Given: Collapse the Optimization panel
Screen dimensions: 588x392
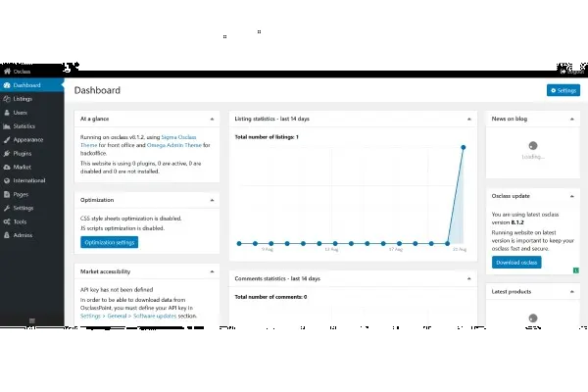Looking at the screenshot, I should pyautogui.click(x=214, y=199).
